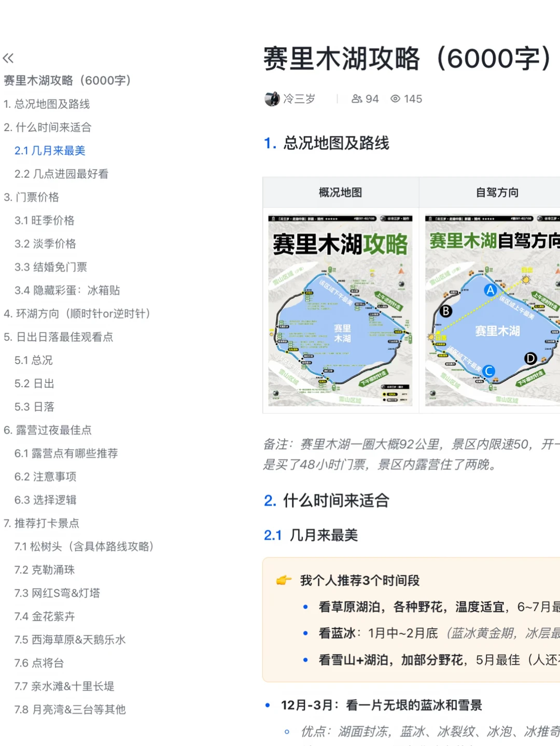
Task: Click the bullet line 看蓝冰：1月中~2月底
Action: point(439,633)
